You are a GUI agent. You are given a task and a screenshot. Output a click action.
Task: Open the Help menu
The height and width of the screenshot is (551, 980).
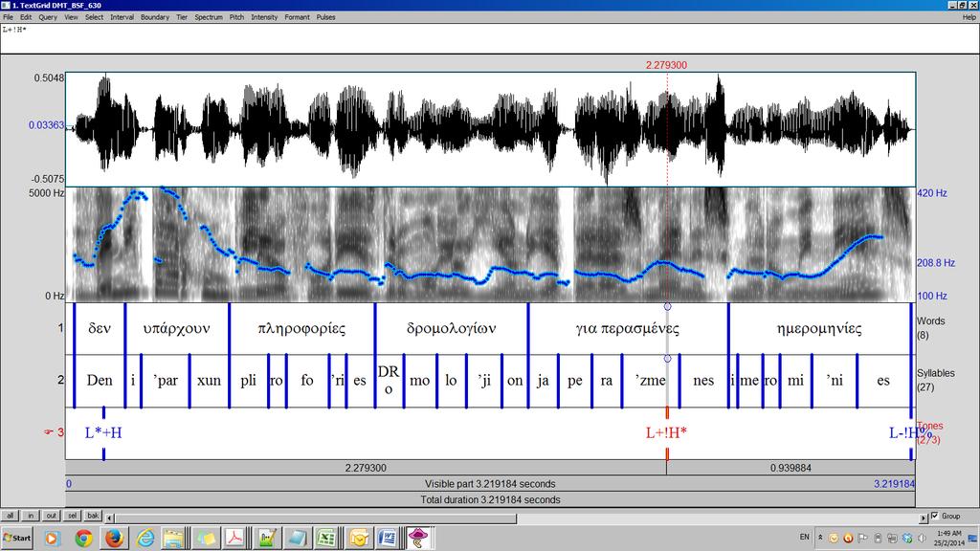pyautogui.click(x=969, y=17)
